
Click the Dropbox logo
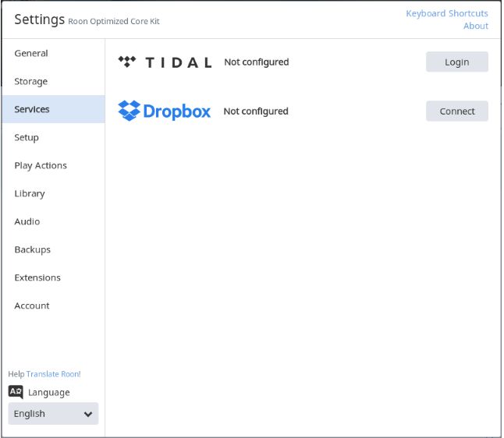(165, 111)
